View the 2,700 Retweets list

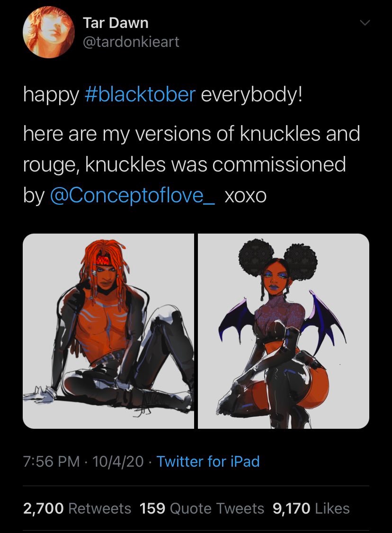point(77,508)
